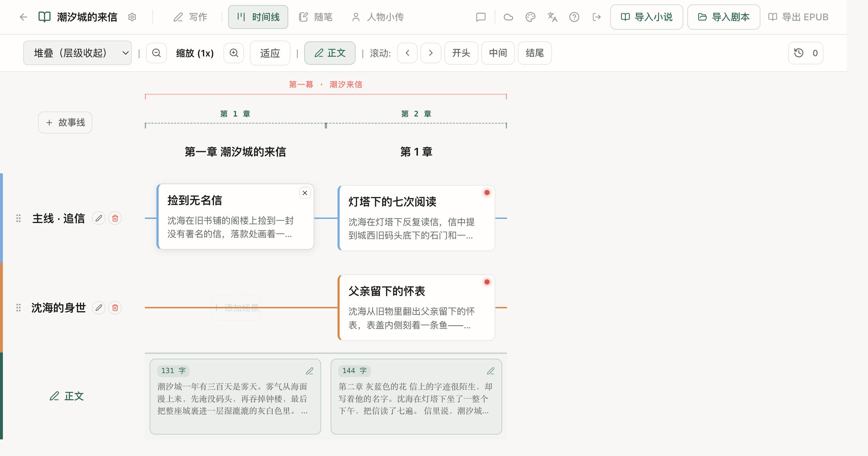
Task: Open the 父亲留下的怀表 scene card
Action: tap(416, 308)
